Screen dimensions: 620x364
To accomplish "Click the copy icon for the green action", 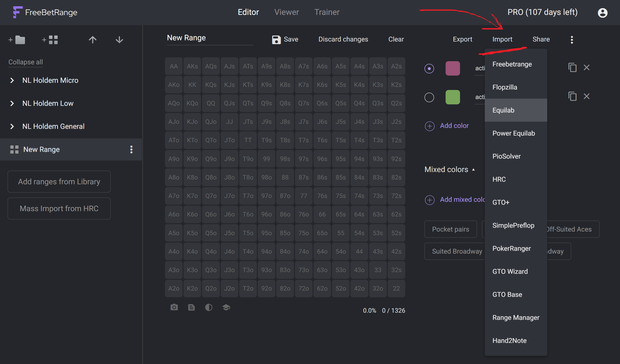I will [x=572, y=96].
